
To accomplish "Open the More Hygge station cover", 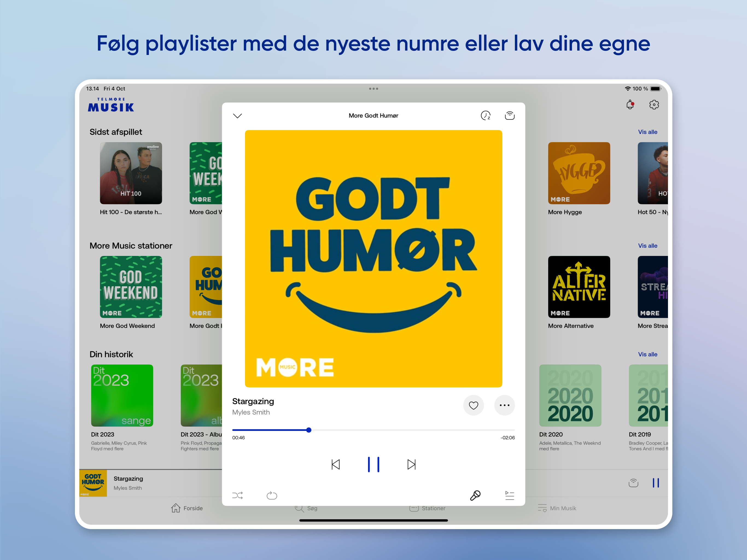I will (x=579, y=173).
